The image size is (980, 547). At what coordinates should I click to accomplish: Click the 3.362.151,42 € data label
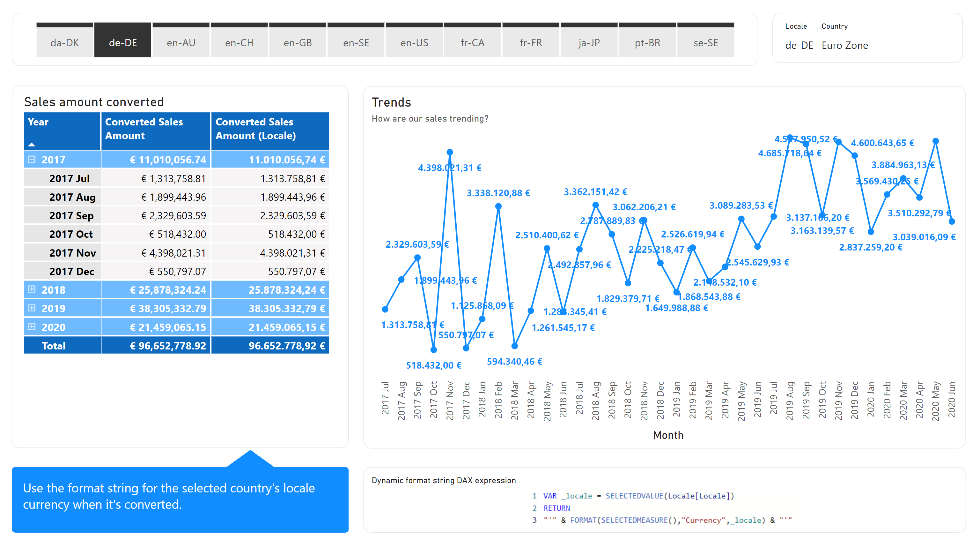[595, 192]
